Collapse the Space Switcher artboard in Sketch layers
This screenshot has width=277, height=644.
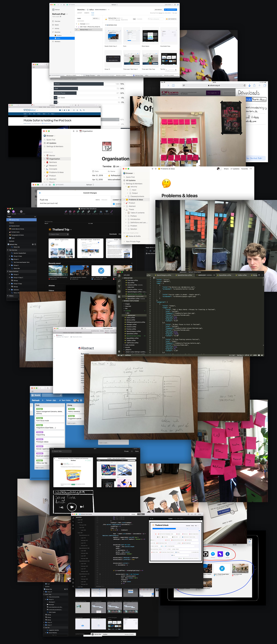[x=8, y=271]
